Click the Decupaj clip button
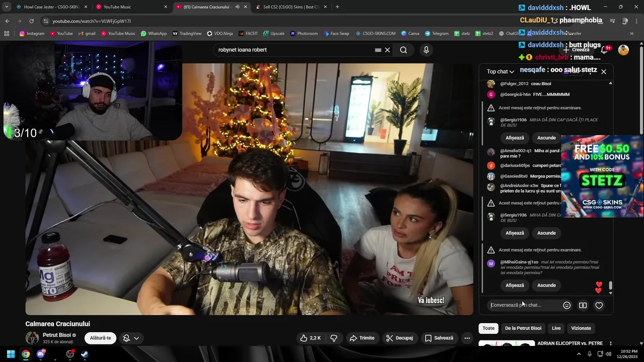The image size is (644, 362). [x=399, y=338]
